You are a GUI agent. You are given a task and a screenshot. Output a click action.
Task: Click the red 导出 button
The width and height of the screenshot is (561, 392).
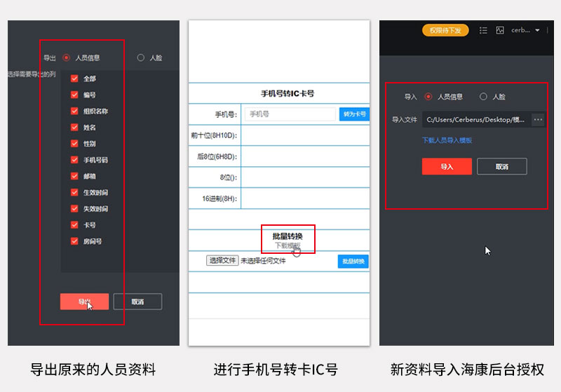(x=84, y=302)
